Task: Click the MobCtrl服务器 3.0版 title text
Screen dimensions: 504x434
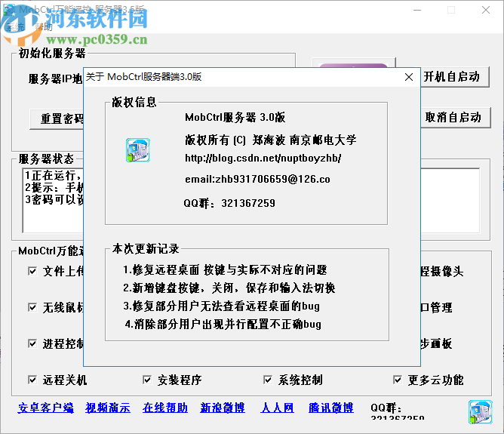Action: 235,117
